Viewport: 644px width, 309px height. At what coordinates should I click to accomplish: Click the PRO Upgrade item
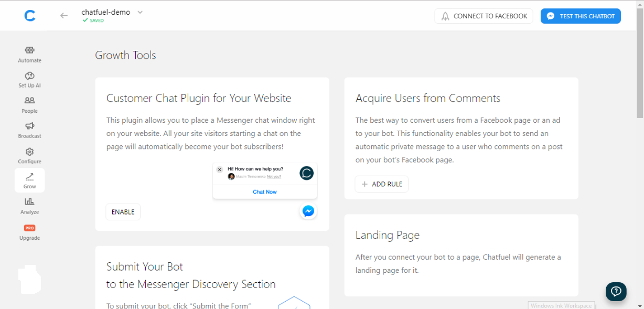[30, 232]
